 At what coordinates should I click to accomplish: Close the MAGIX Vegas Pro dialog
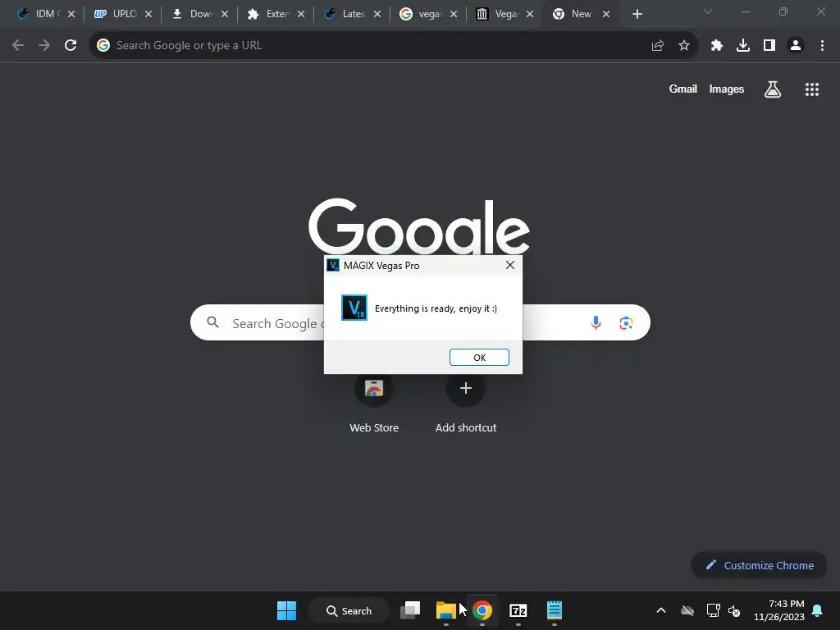click(x=510, y=265)
